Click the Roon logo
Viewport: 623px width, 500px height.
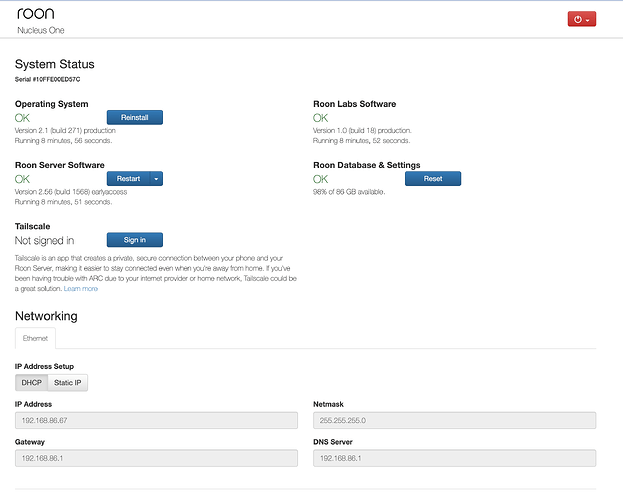tap(35, 15)
